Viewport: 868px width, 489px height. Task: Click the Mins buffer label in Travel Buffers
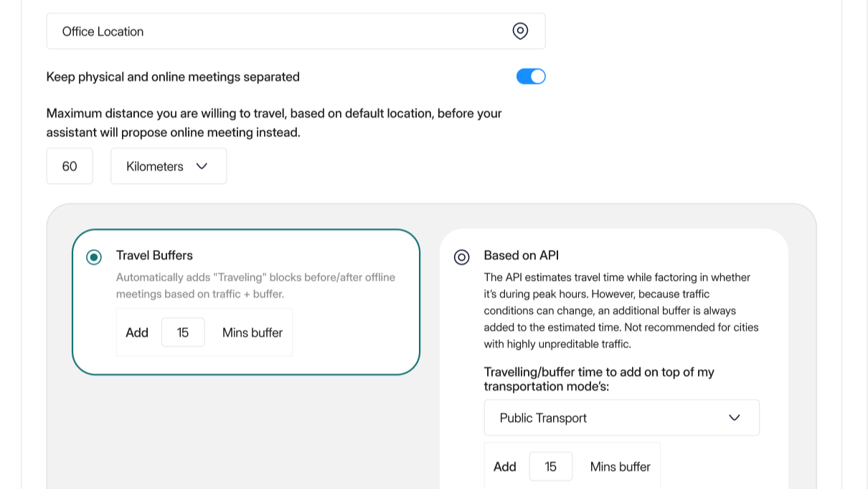click(251, 332)
